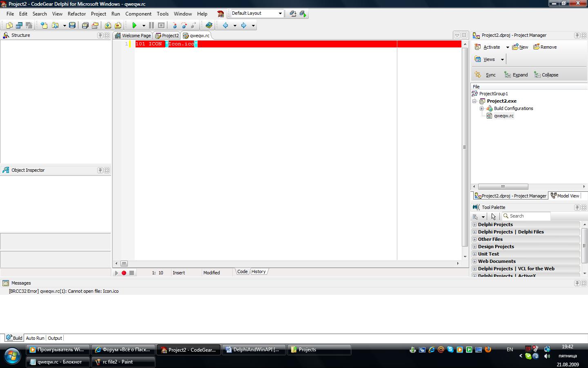The height and width of the screenshot is (368, 588).
Task: Click the Tool Palette Search field
Action: coord(528,216)
